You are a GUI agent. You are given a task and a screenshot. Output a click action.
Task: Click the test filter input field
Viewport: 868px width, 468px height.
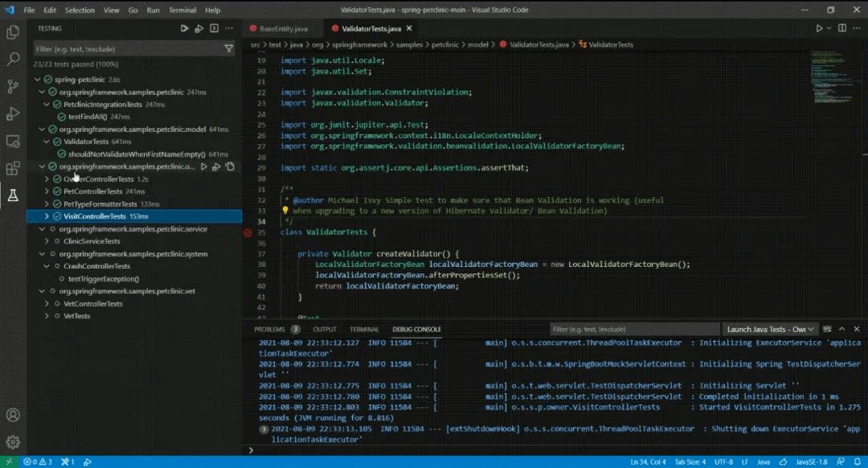121,47
